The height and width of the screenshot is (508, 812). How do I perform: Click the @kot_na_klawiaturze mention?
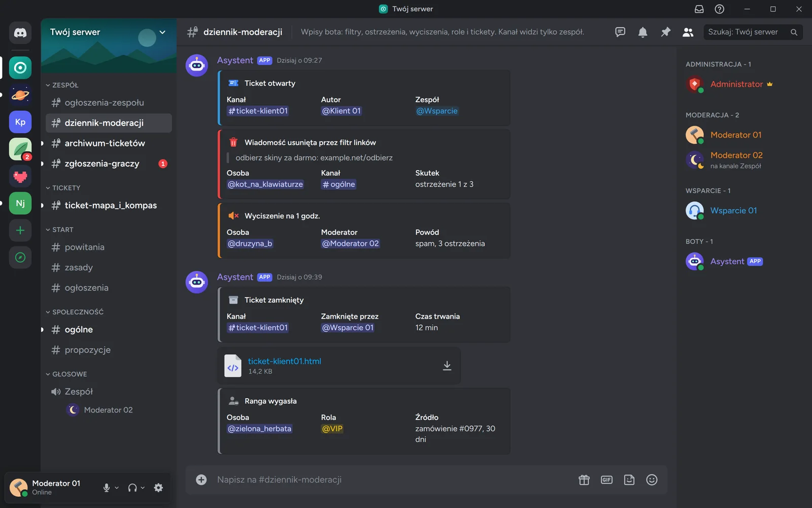[265, 184]
